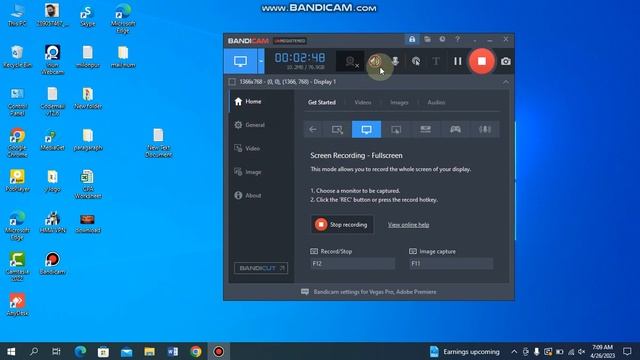Open the Windows Start menu
Image resolution: width=640 pixels, height=360 pixels.
coord(11,351)
